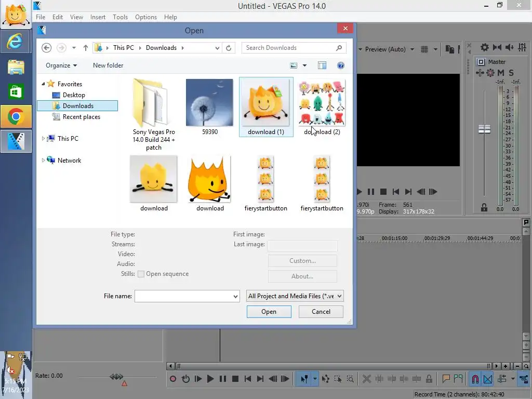The image size is (532, 399).
Task: Toggle the Master fader lock icon
Action: [x=484, y=207]
